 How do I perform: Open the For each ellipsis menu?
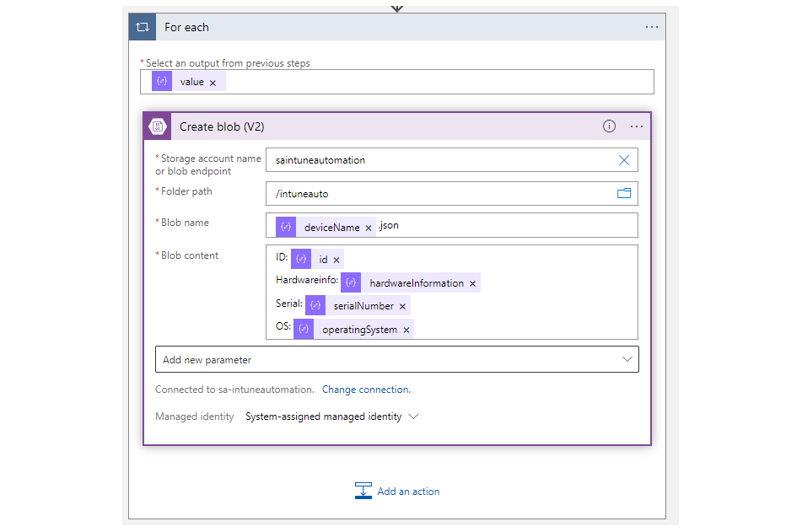click(652, 27)
